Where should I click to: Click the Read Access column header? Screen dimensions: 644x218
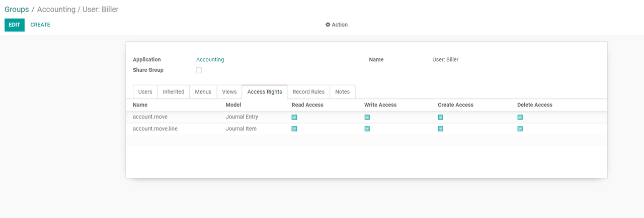307,105
